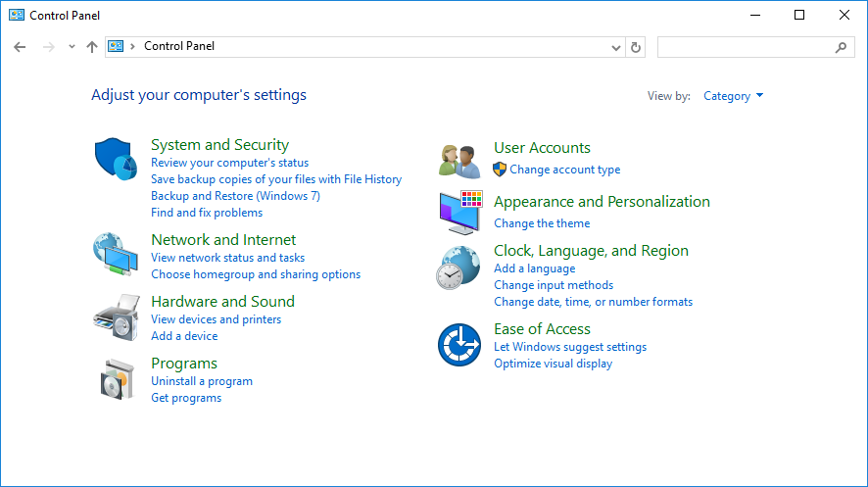
Task: Click the Search Control Panel input field
Action: (x=745, y=47)
